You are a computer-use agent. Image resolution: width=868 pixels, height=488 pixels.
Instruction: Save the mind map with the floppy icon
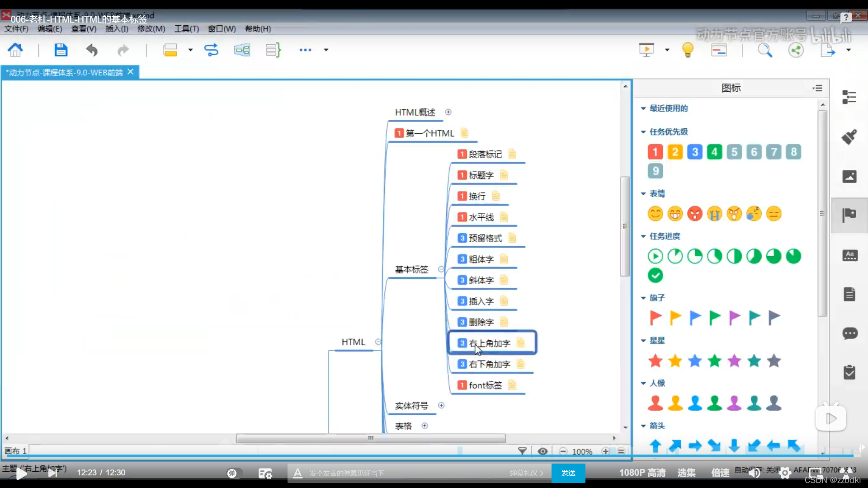(x=61, y=50)
